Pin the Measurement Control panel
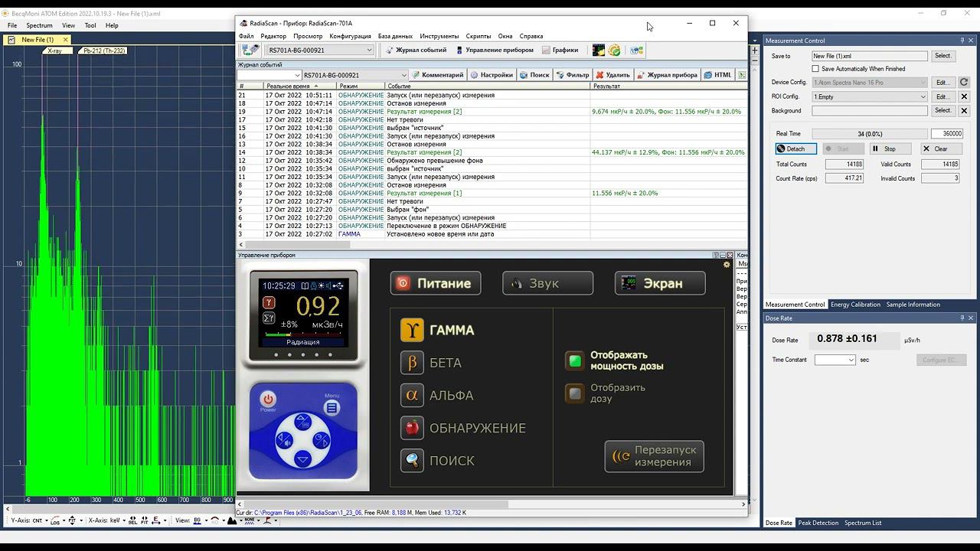 click(x=962, y=41)
